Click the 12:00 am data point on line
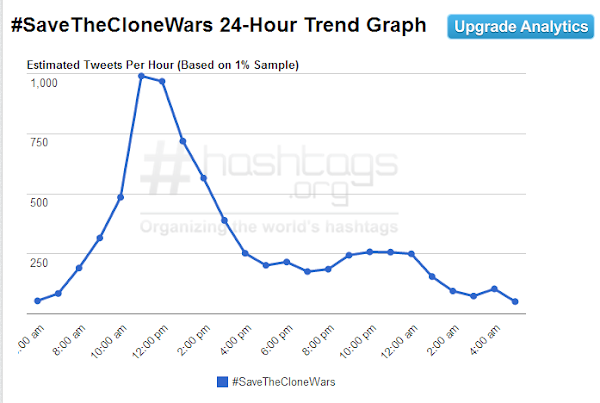Image resolution: width=600 pixels, height=403 pixels. pyautogui.click(x=411, y=254)
